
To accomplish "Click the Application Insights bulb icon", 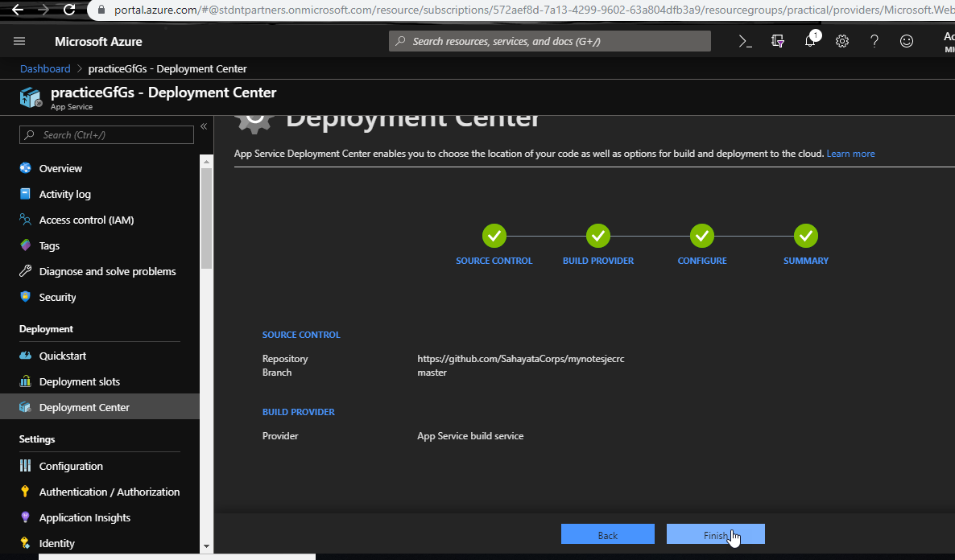I will [25, 517].
